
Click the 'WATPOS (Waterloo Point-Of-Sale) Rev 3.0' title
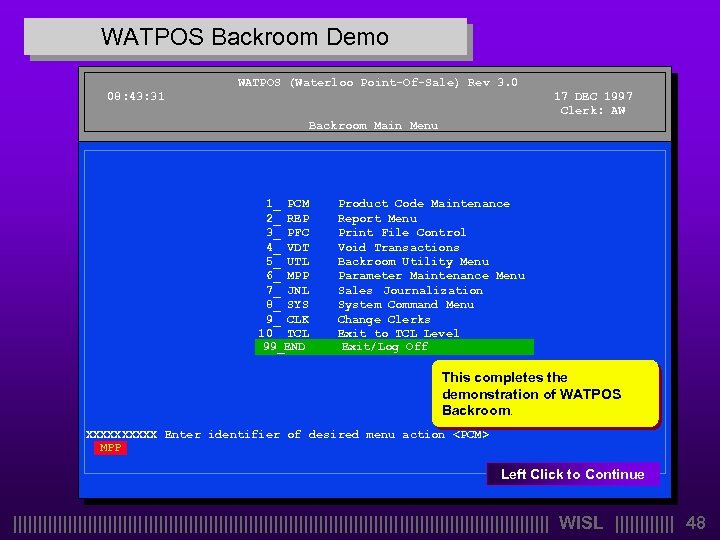(x=377, y=83)
